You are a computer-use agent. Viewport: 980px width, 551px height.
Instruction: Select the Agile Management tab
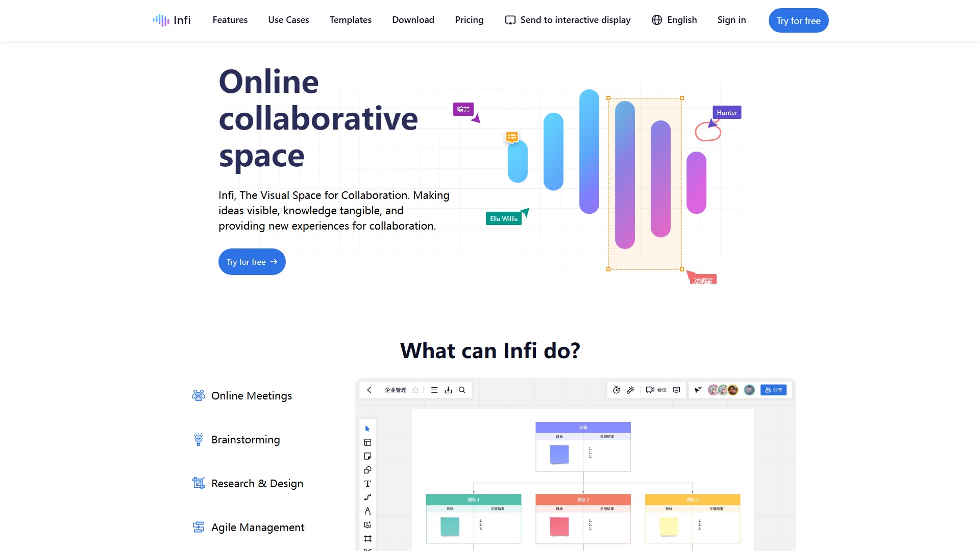[x=258, y=527]
